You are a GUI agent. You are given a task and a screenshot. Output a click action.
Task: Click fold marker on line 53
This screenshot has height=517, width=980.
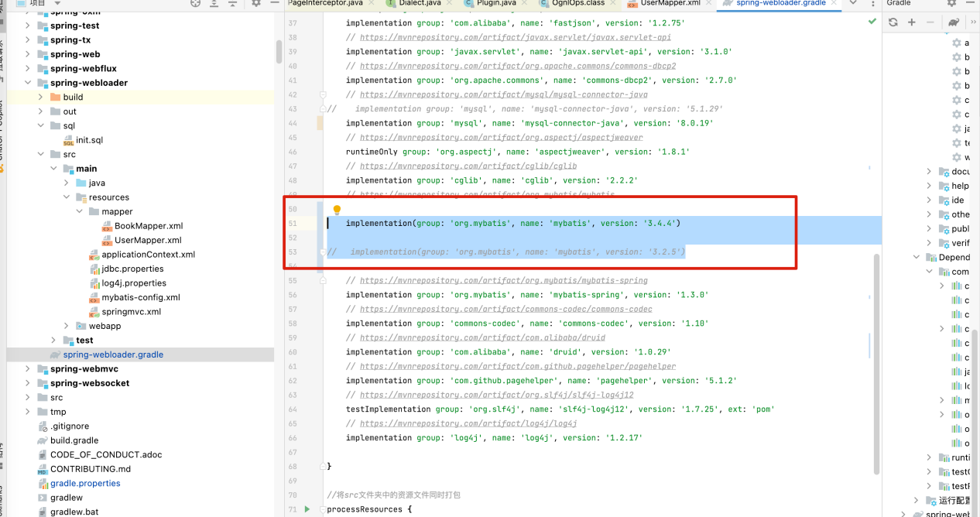pyautogui.click(x=321, y=252)
